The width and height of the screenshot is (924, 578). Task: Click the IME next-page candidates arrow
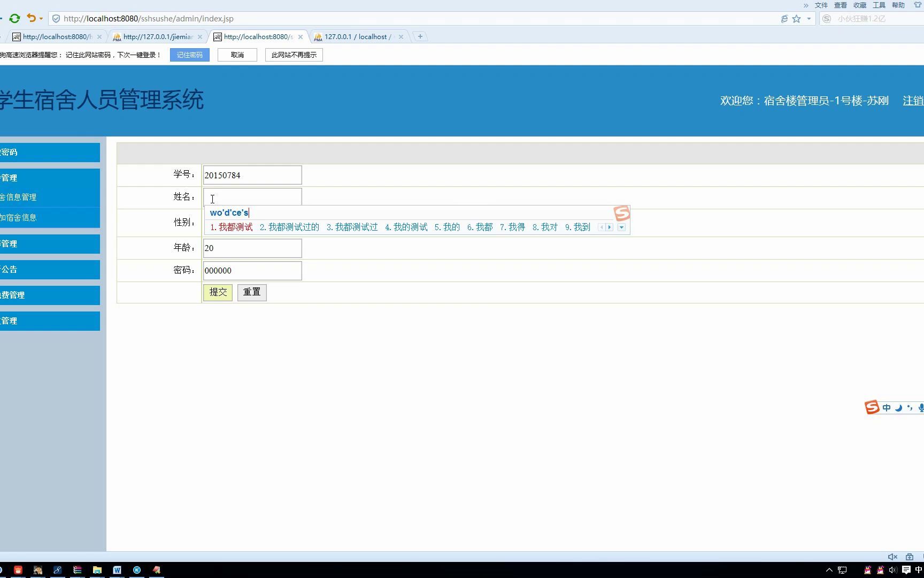[609, 227]
